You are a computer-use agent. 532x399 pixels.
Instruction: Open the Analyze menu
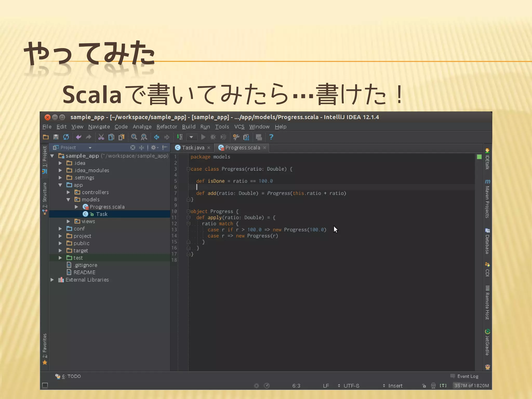click(142, 127)
